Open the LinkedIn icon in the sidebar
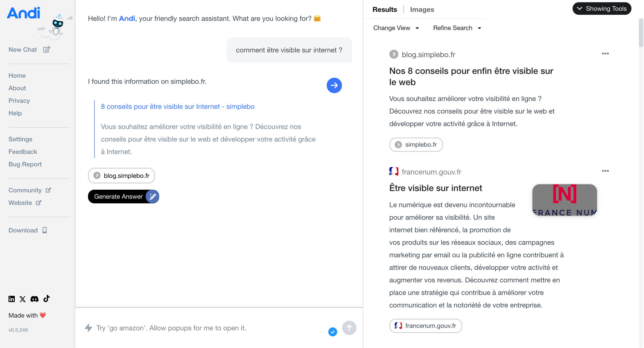Image resolution: width=644 pixels, height=348 pixels. click(x=11, y=299)
